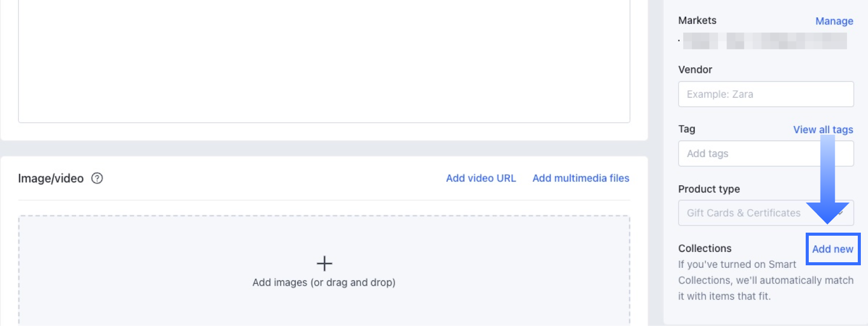
Task: Click the help icon beside Image/video
Action: [x=97, y=178]
